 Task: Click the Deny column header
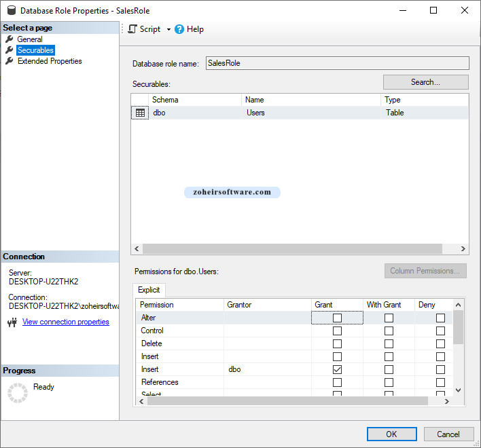(433, 305)
